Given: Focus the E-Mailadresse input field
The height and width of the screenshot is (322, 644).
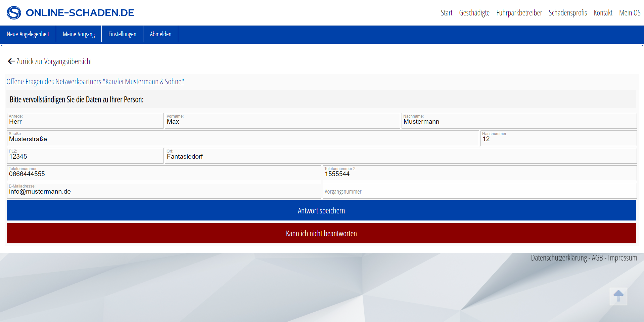Looking at the screenshot, I should [x=164, y=192].
